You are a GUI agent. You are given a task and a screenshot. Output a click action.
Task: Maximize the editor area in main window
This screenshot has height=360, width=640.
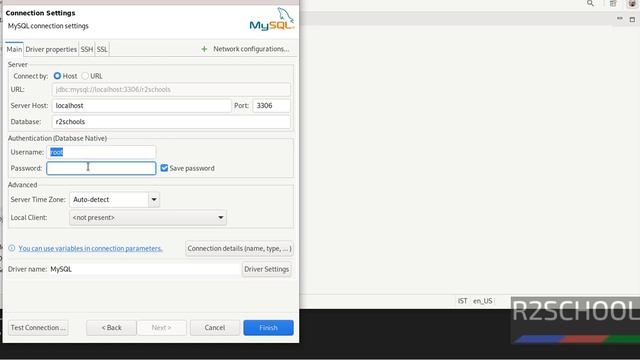tap(632, 19)
